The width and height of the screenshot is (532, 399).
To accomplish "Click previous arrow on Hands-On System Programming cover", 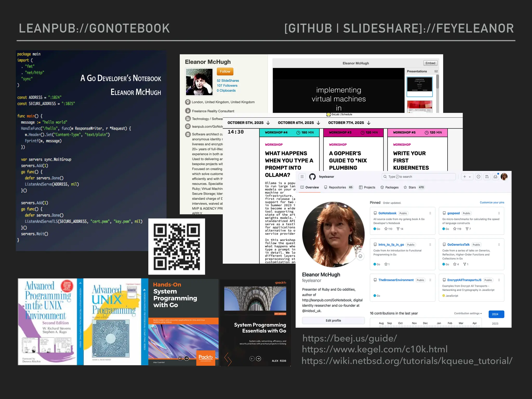I will (180, 358).
